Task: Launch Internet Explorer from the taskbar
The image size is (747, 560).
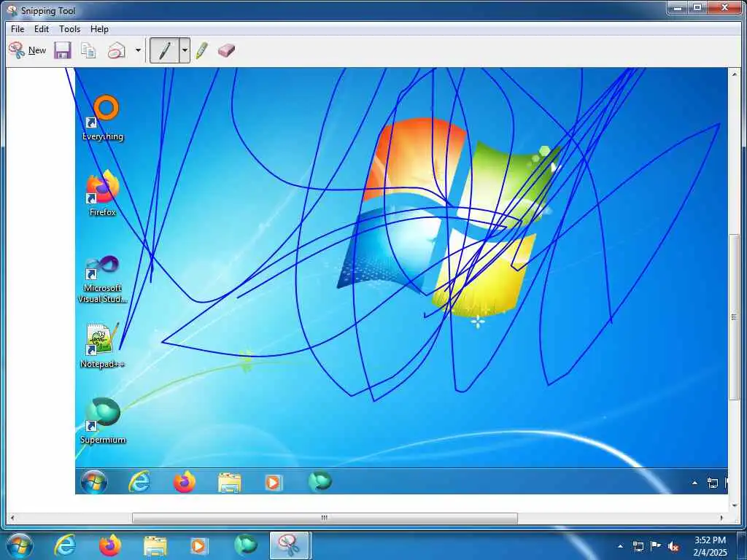Action: coord(64,545)
